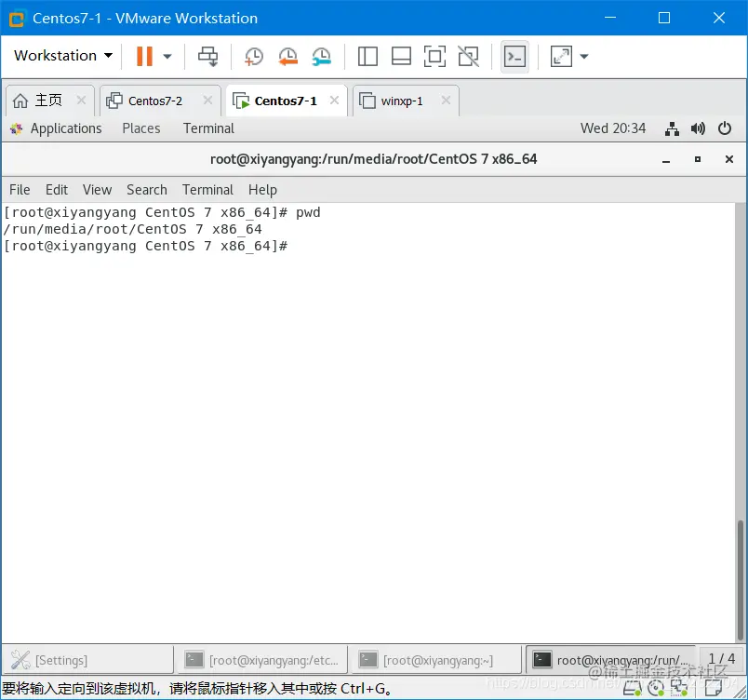Open the terminal View menu
This screenshot has width=748, height=700.
point(98,190)
